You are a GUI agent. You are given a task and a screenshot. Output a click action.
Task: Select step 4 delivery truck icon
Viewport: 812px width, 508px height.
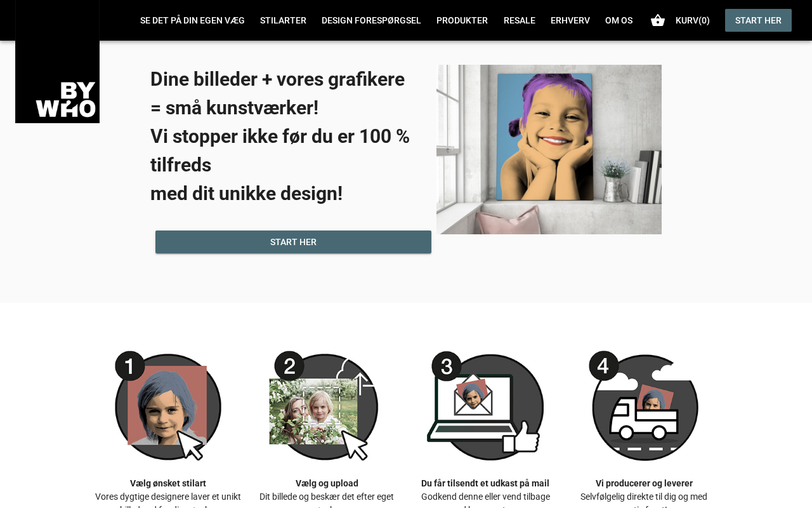point(644,406)
